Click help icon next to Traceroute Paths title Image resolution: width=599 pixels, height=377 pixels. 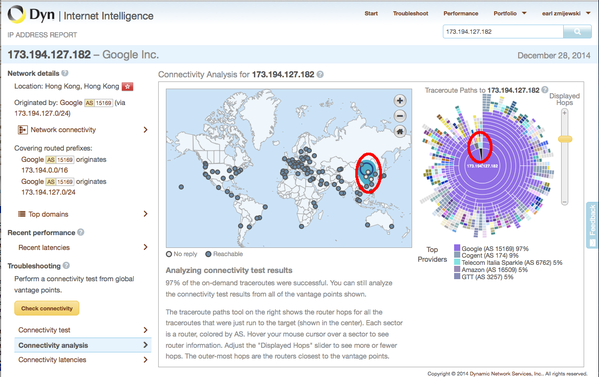point(545,90)
